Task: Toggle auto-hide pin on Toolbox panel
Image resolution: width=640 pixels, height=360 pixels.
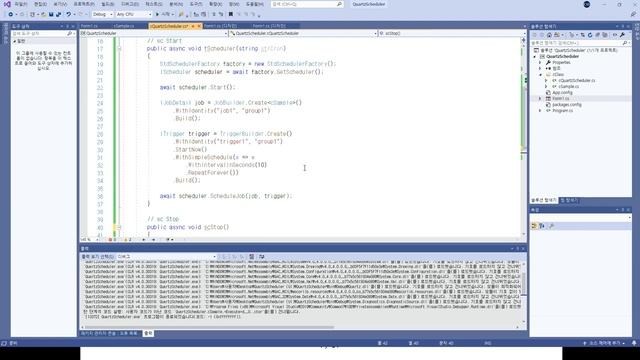Action: pyautogui.click(x=68, y=26)
